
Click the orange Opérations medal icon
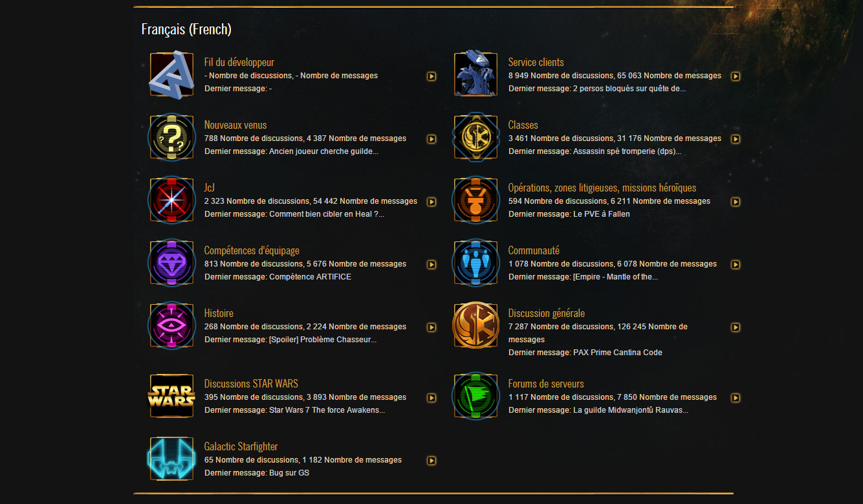[x=475, y=199]
